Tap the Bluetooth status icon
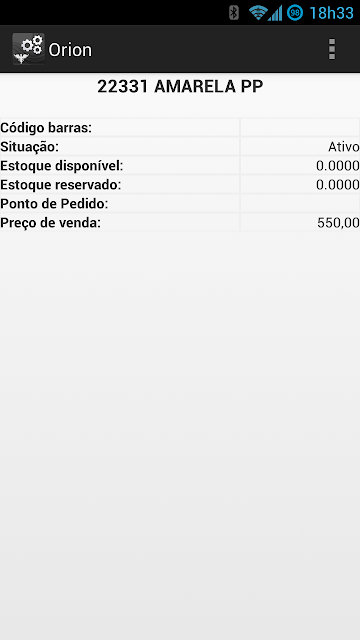 [233, 13]
